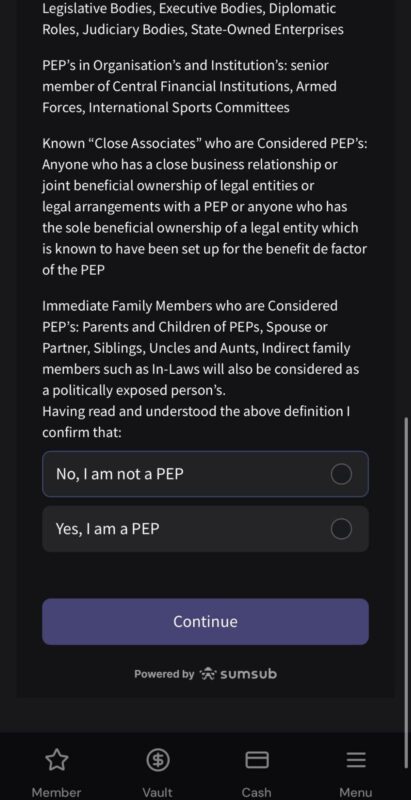This screenshot has width=411, height=800.
Task: Tap the Continue button
Action: point(206,621)
